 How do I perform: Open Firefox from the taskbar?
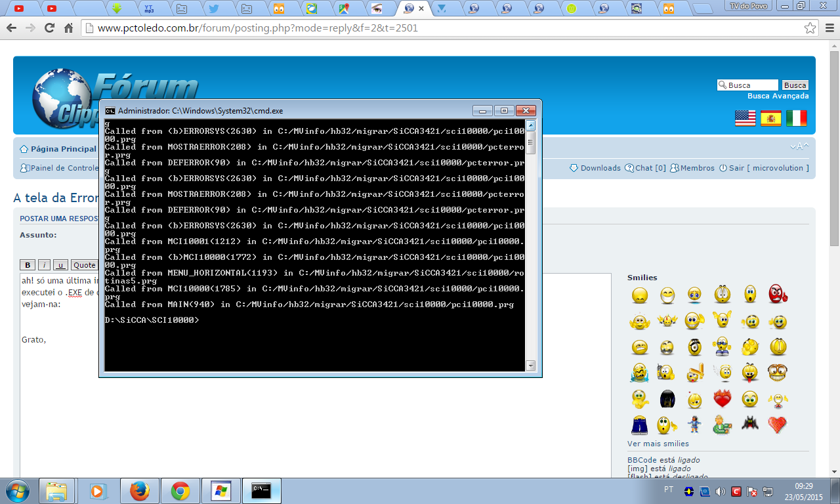(139, 491)
